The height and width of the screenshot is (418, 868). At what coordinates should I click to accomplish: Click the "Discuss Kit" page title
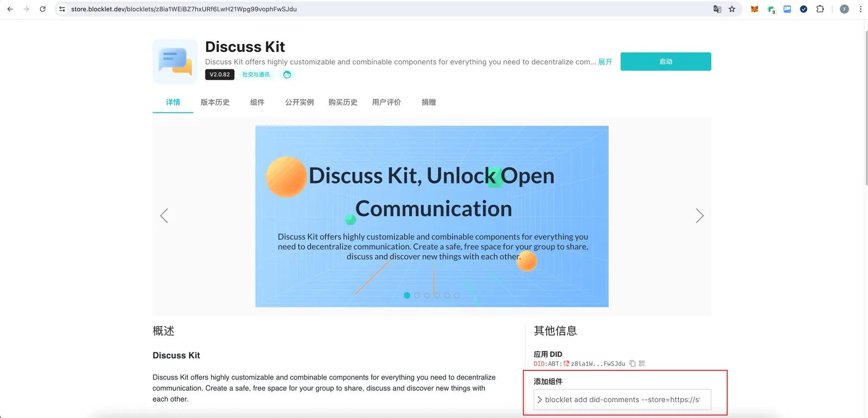tap(245, 47)
